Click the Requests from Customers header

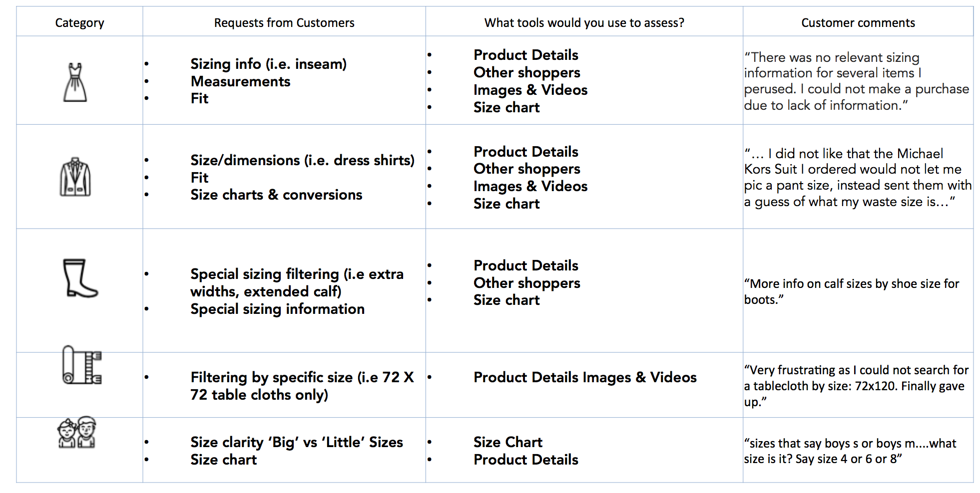pyautogui.click(x=284, y=22)
